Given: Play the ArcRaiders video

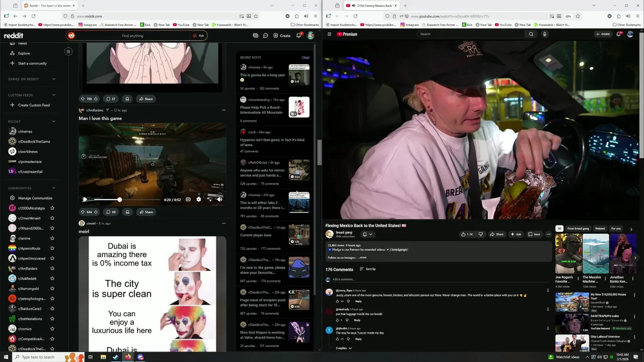Looking at the screenshot, I should point(85,200).
